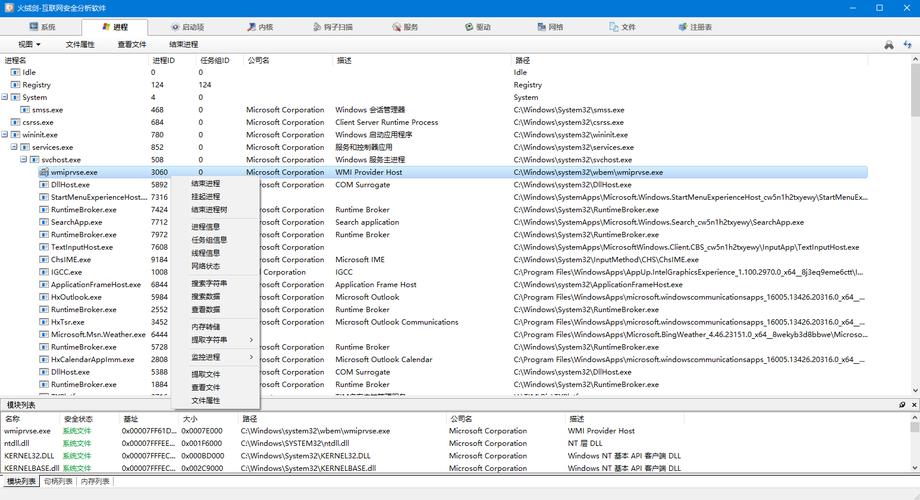Switch to the 句柄列表 bottom tab
Viewport: 920px width, 500px height.
[58, 481]
